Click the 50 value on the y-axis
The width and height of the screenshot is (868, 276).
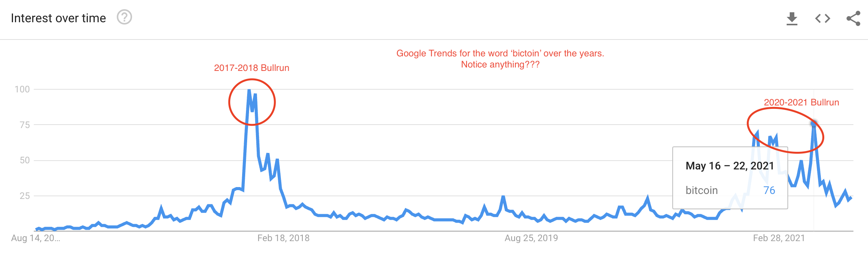25,160
